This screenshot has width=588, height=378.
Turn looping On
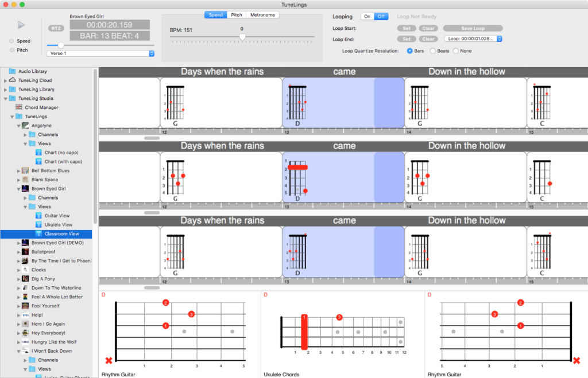(367, 17)
